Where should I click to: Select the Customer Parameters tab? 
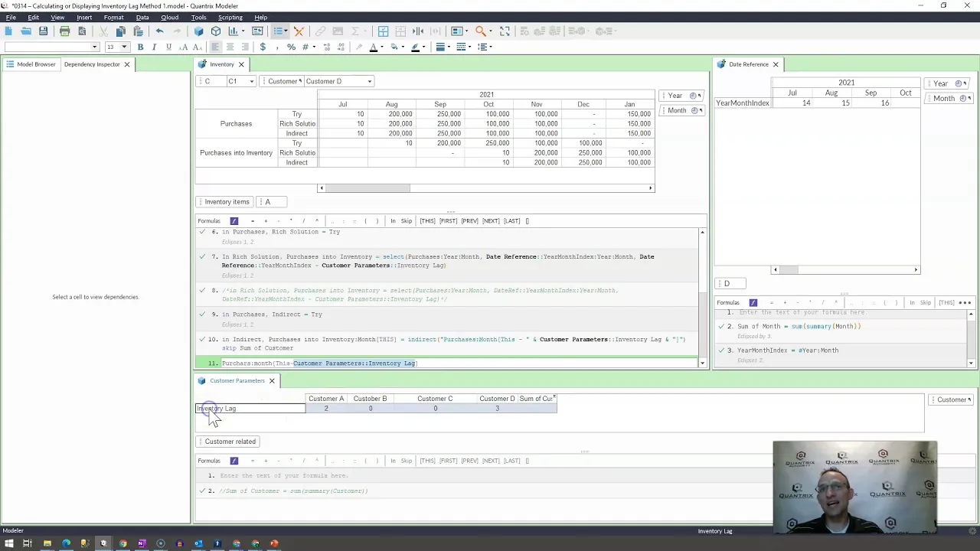pos(237,380)
